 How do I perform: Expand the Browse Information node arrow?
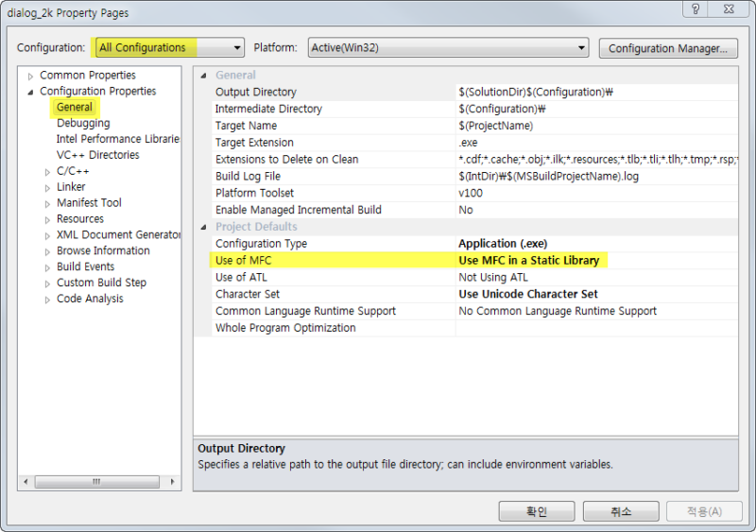47,251
